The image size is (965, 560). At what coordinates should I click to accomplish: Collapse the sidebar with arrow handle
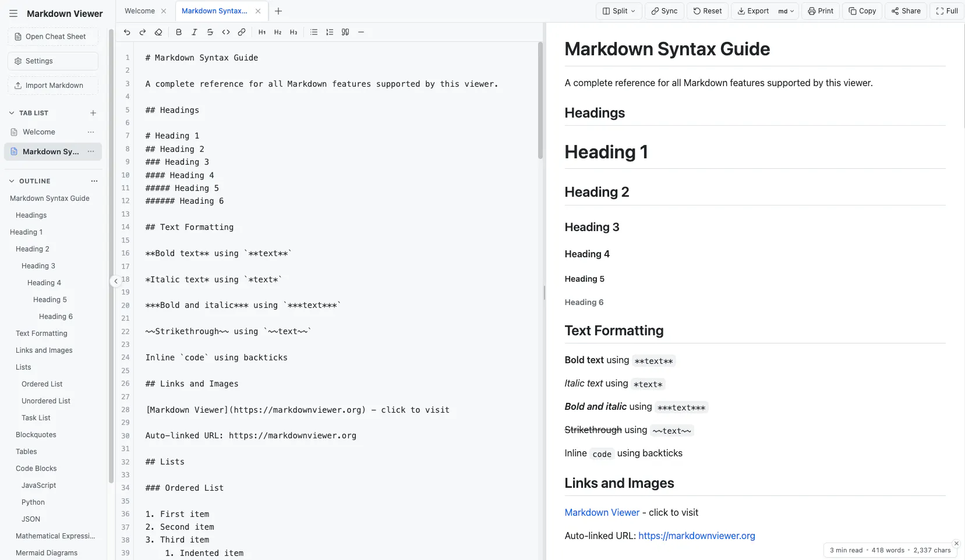pyautogui.click(x=115, y=281)
